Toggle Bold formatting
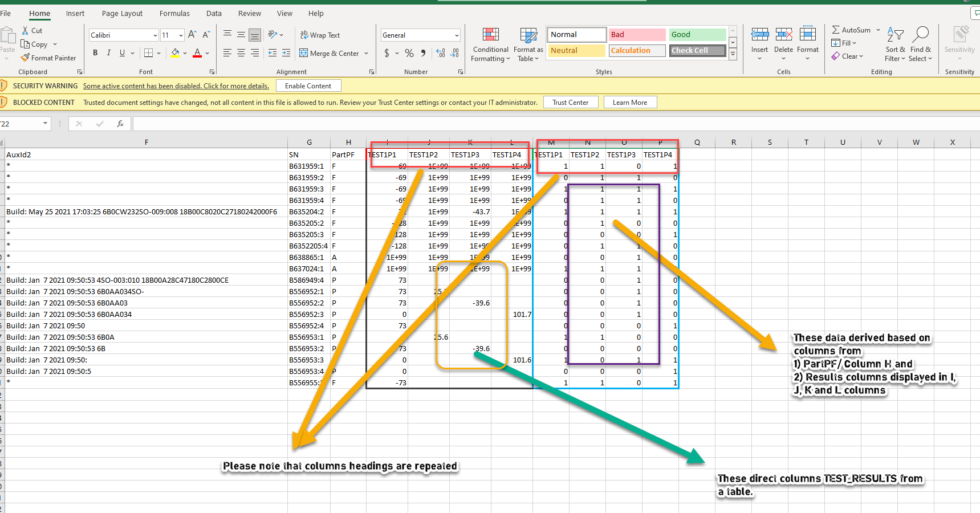The width and height of the screenshot is (980, 513). tap(95, 53)
